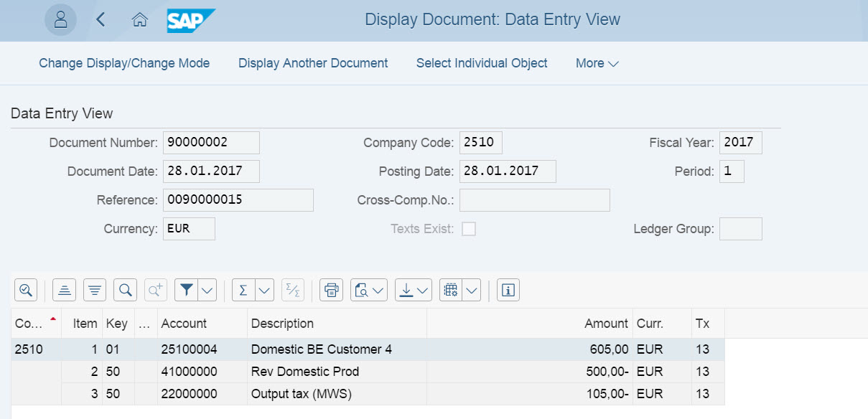Expand the layout settings dropdown

point(471,290)
